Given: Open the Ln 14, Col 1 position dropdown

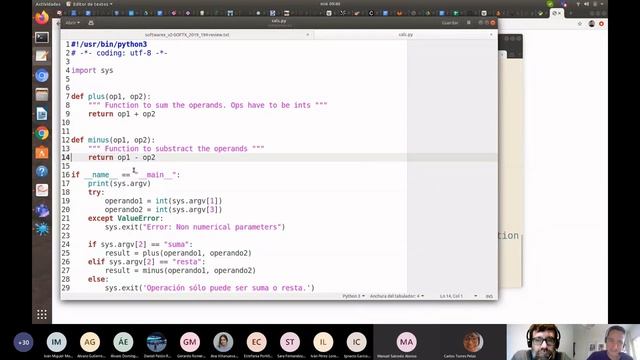Looking at the screenshot, I should (458, 296).
